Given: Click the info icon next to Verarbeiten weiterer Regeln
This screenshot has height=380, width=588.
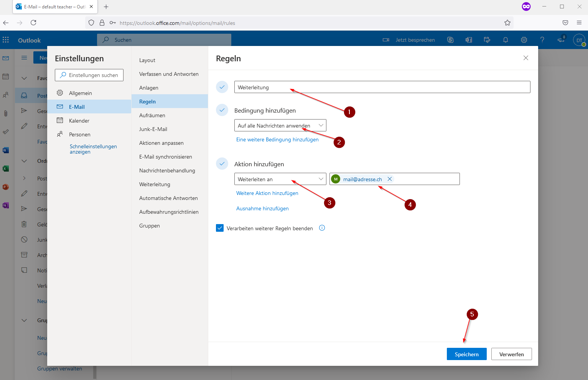Looking at the screenshot, I should click(x=322, y=228).
